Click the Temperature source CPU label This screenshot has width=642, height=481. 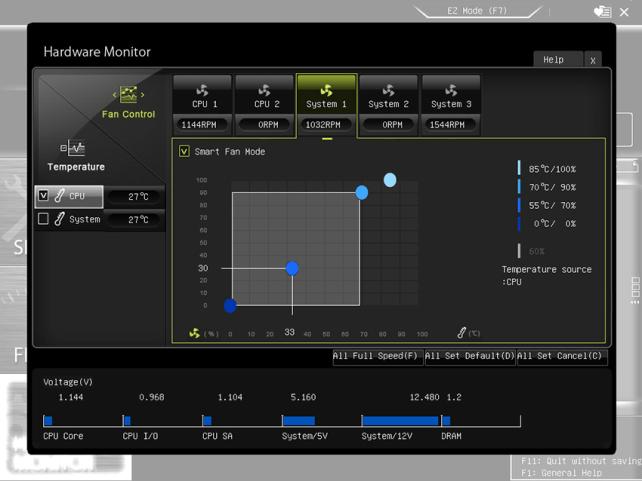(x=546, y=276)
